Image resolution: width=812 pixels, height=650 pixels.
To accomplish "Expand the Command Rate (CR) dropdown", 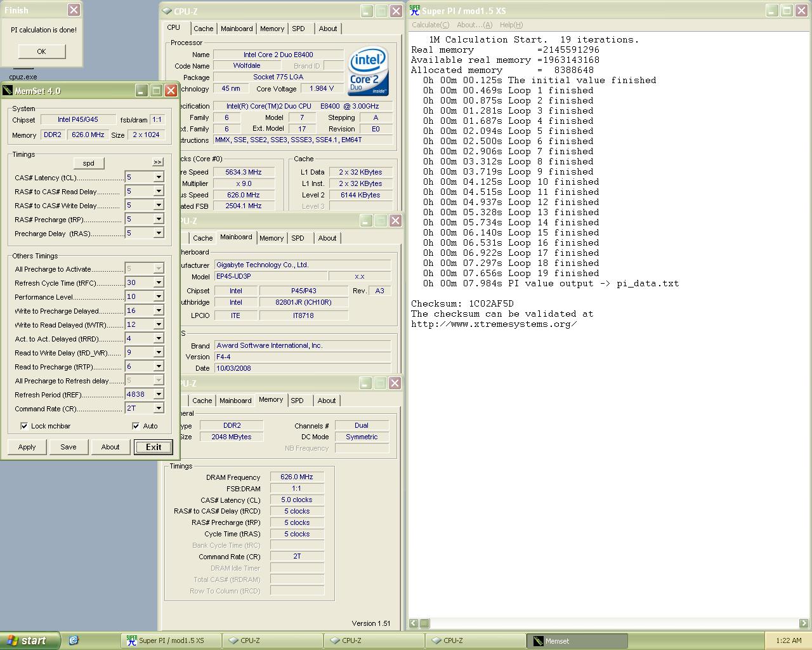I will pos(159,408).
